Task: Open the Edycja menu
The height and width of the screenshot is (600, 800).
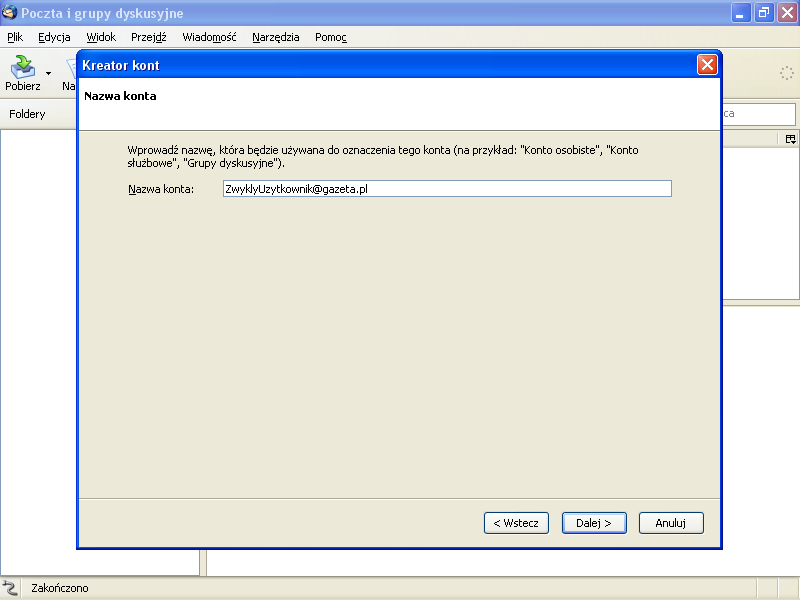Action: pyautogui.click(x=54, y=37)
